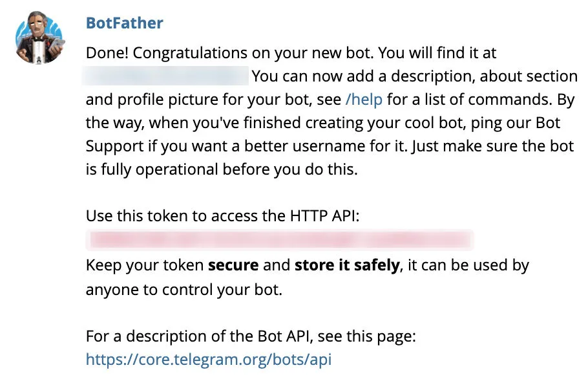This screenshot has height=383, width=588.
Task: Click the "Keep your token" text
Action: (x=144, y=265)
